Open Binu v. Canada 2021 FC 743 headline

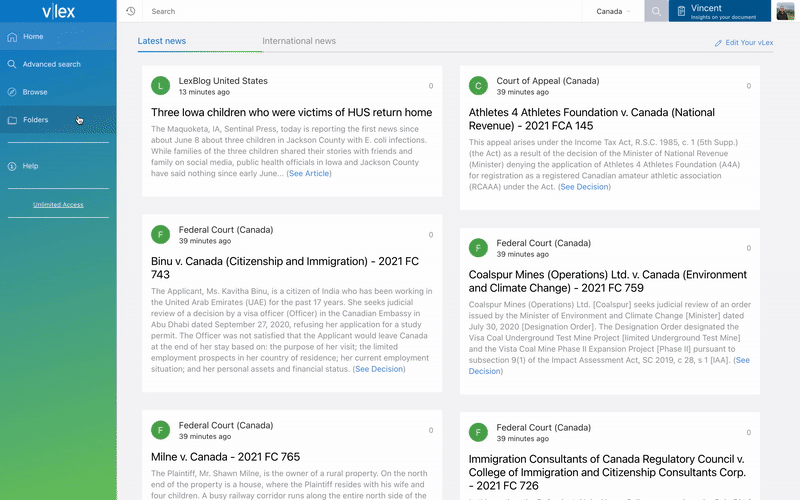coord(285,268)
